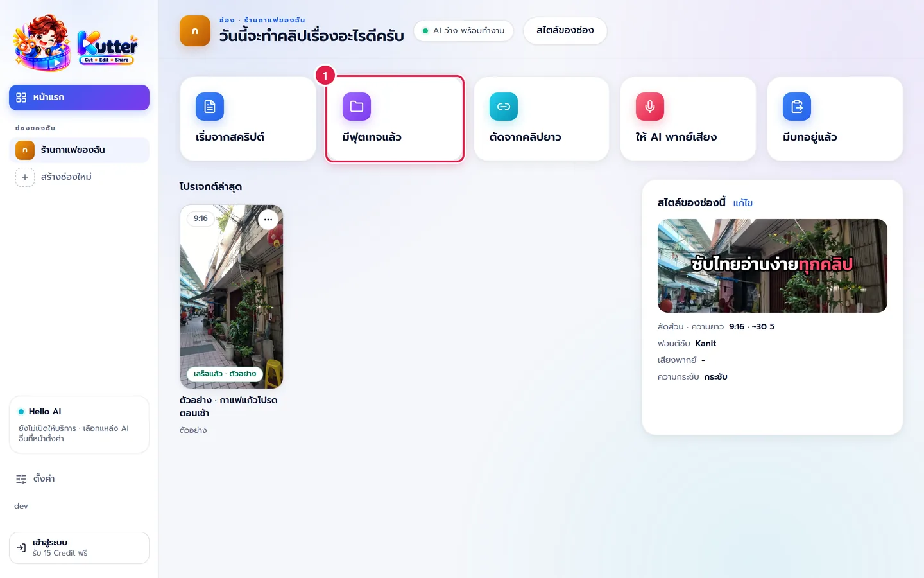The width and height of the screenshot is (924, 578).
Task: Click the ซับไทยอ่านง่ายทุกคลิป style preview image
Action: [x=773, y=266]
